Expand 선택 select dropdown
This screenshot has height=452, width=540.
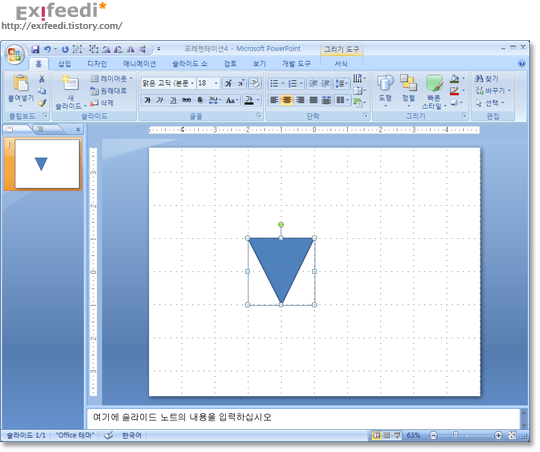tap(489, 103)
